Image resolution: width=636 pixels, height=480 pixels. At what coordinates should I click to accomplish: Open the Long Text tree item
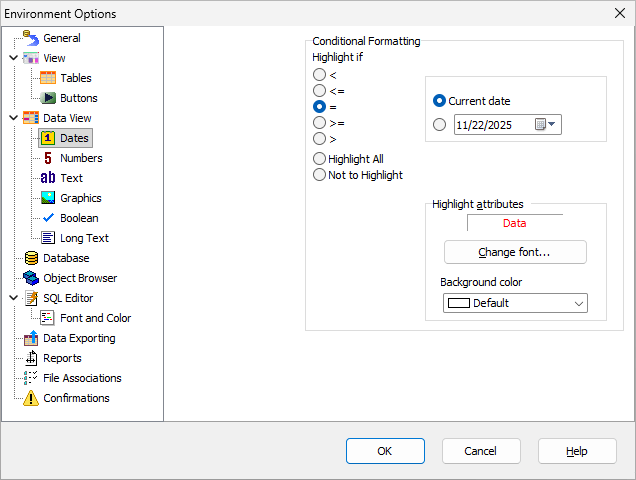point(84,238)
